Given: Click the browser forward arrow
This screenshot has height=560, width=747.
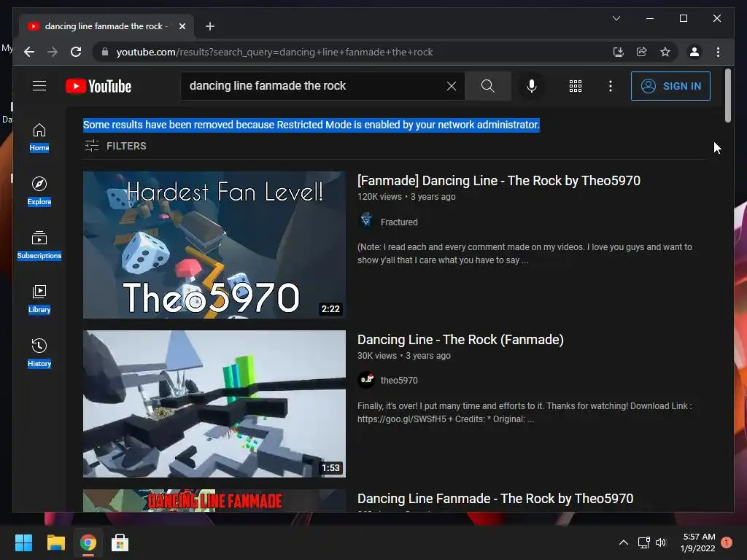Looking at the screenshot, I should click(53, 52).
